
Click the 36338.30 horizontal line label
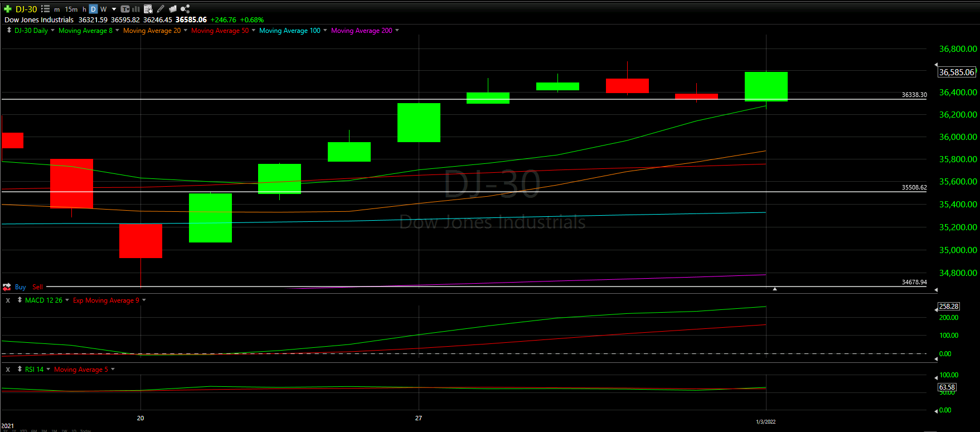[x=914, y=95]
